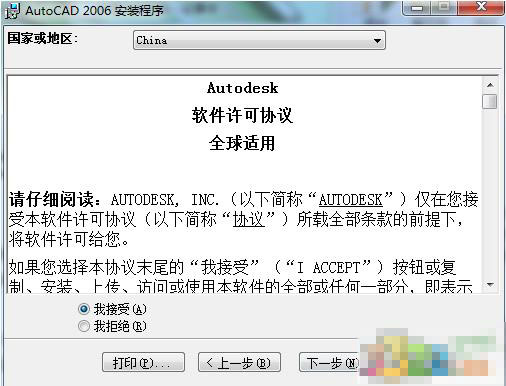Viewport: 506px width, 386px height.
Task: Select the 我接受(A) radio button
Action: point(84,309)
